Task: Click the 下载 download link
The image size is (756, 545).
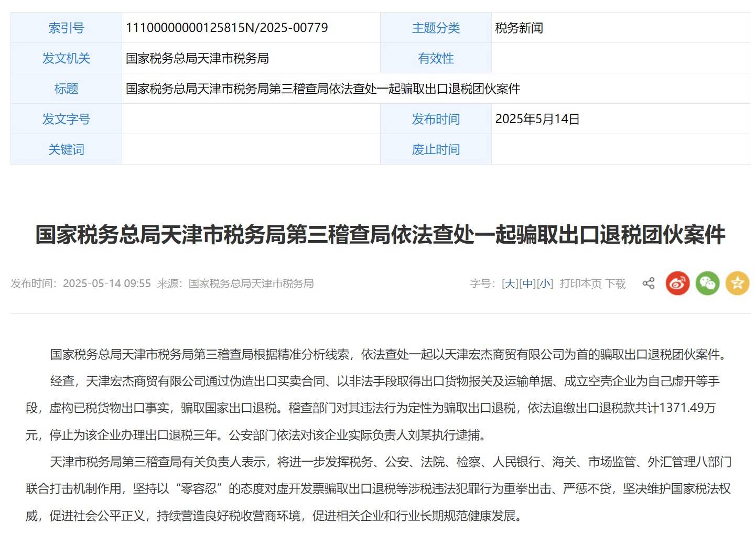Action: 615,284
